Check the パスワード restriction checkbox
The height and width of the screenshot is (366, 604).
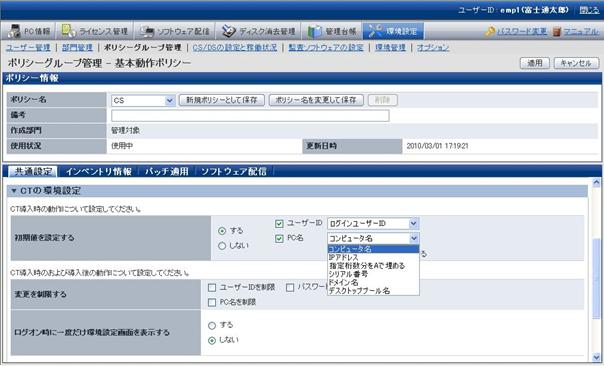[x=290, y=288]
